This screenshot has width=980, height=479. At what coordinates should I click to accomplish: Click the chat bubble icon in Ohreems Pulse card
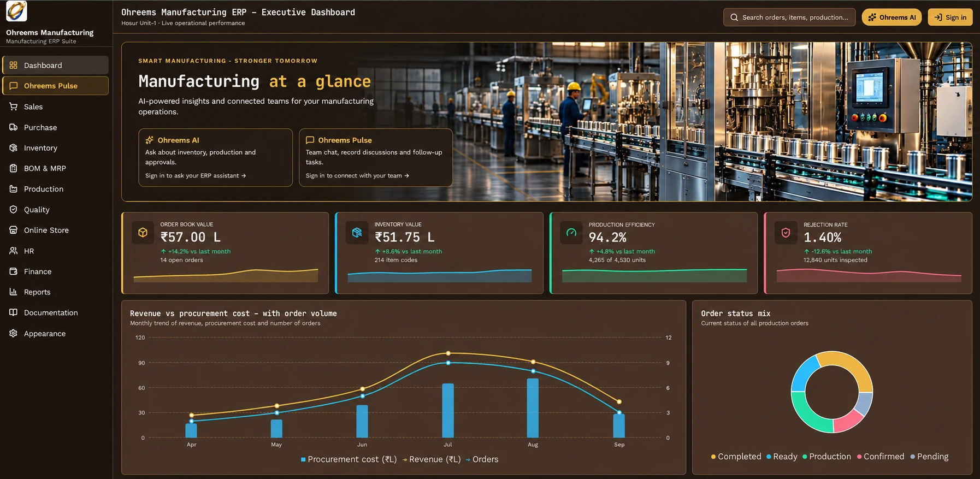(310, 140)
